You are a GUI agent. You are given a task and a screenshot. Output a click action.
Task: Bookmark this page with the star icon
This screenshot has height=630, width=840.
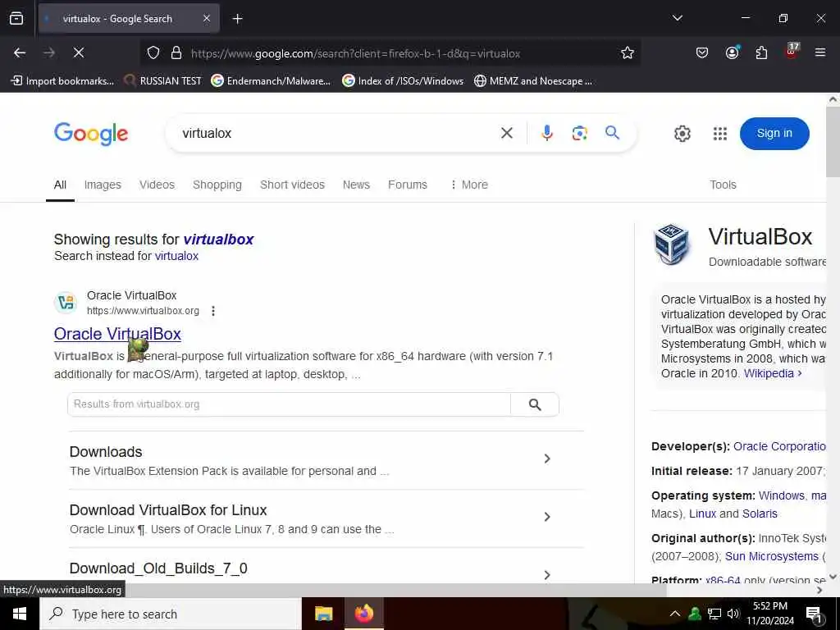click(628, 52)
